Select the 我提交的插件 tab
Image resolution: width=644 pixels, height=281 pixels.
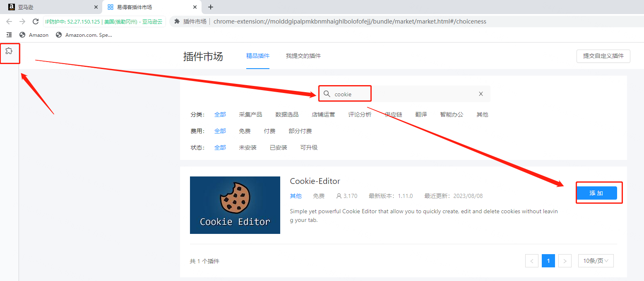click(x=303, y=56)
